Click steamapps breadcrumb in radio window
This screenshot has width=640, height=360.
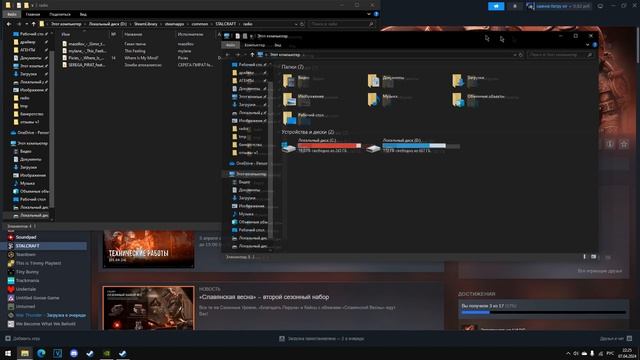pos(174,24)
